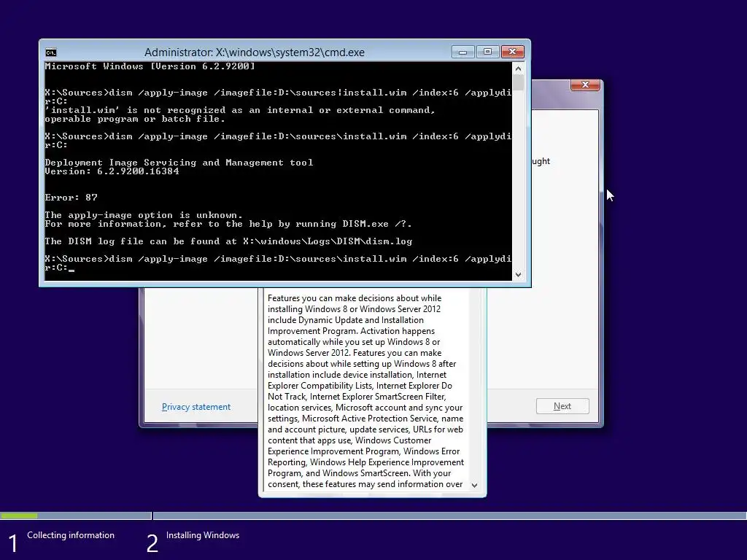This screenshot has width=747, height=560.
Task: Open the cmd.exe title bar system icon
Action: [51, 52]
